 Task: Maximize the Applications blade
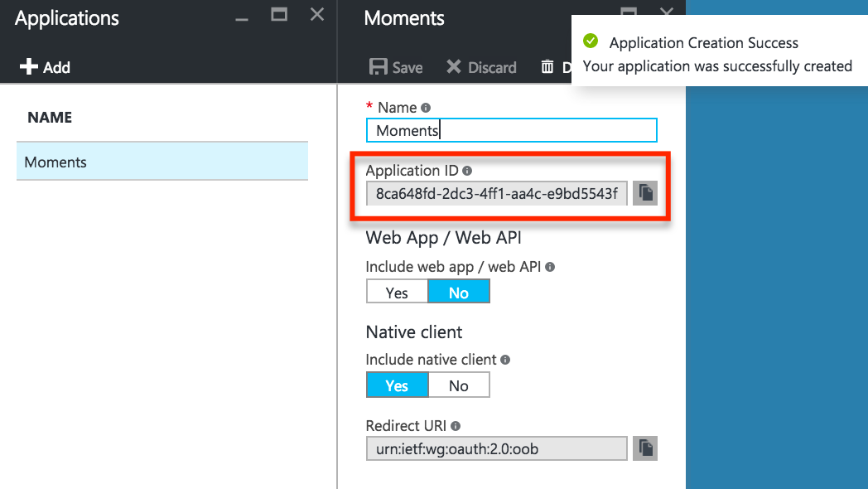point(279,14)
